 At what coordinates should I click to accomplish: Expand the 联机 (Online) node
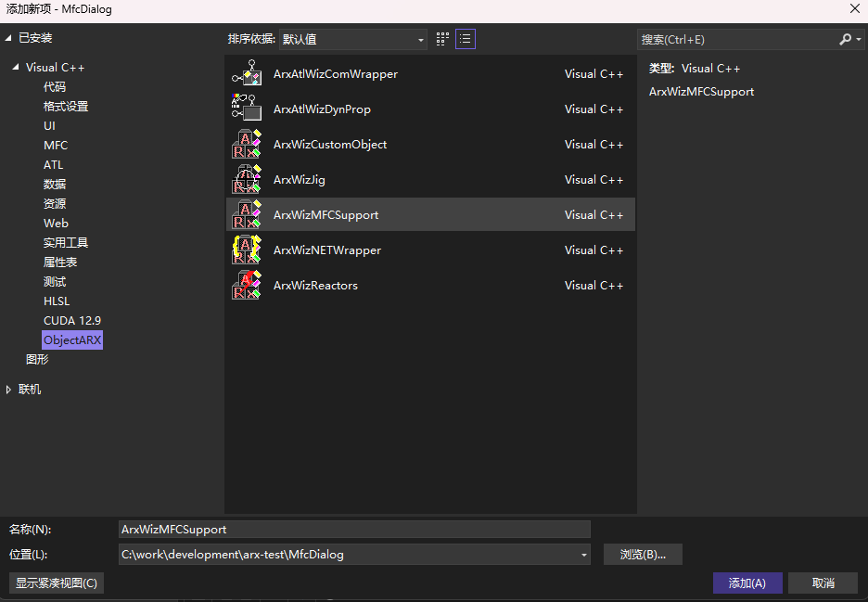(9, 390)
